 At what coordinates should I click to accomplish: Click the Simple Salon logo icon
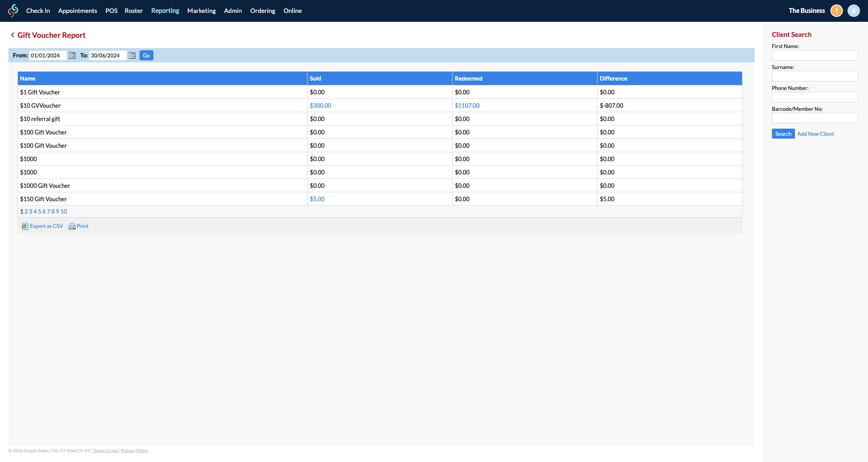[x=13, y=10]
